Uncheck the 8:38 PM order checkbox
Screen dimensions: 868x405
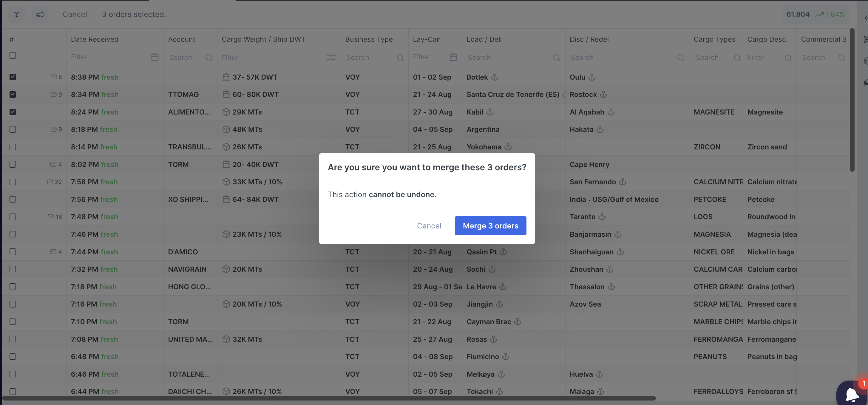[13, 77]
